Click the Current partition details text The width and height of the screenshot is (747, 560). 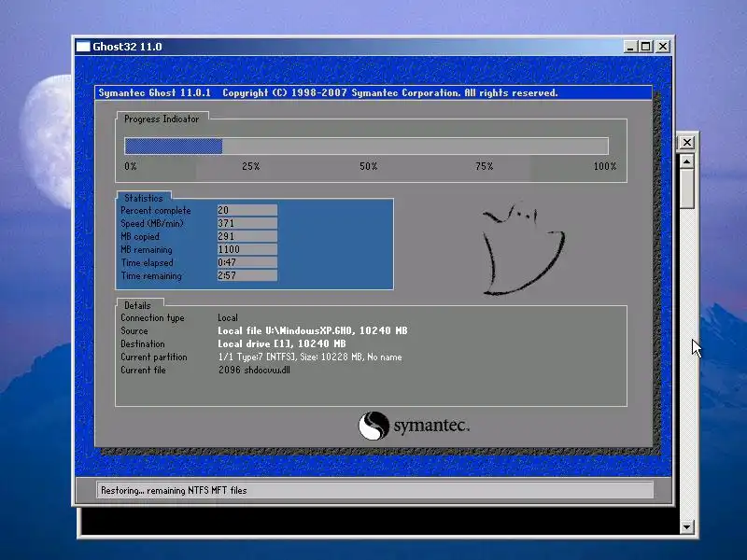(310, 357)
